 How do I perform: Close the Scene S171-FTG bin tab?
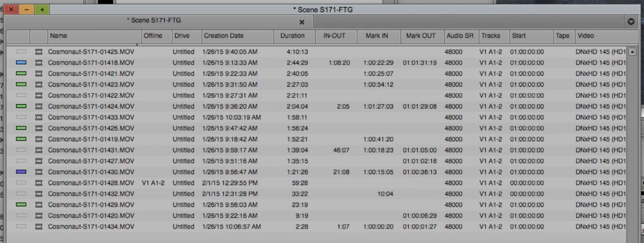point(302,22)
